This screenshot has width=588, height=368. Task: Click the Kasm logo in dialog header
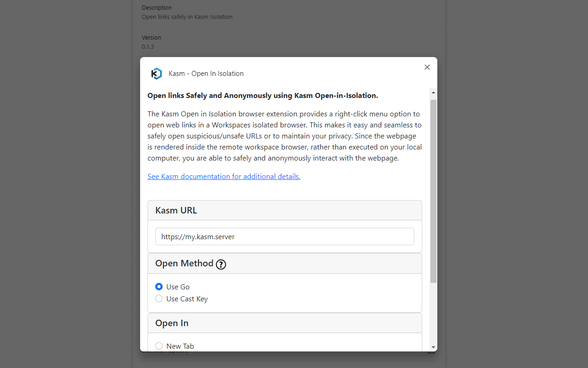point(157,74)
